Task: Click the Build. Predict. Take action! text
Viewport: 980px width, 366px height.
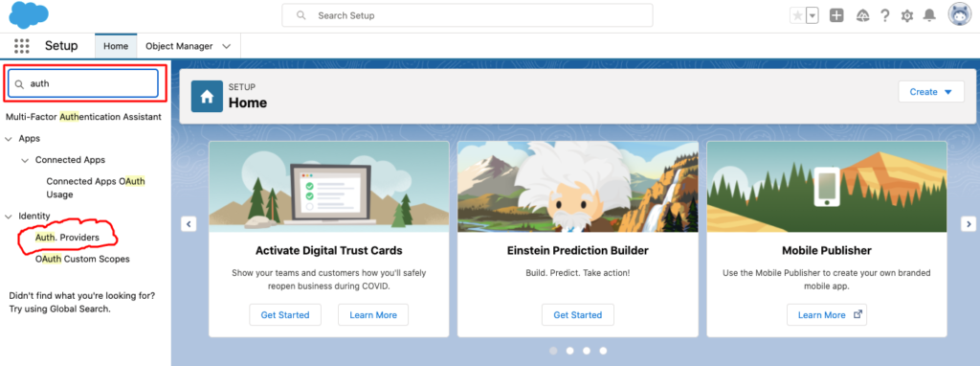Action: [x=577, y=273]
